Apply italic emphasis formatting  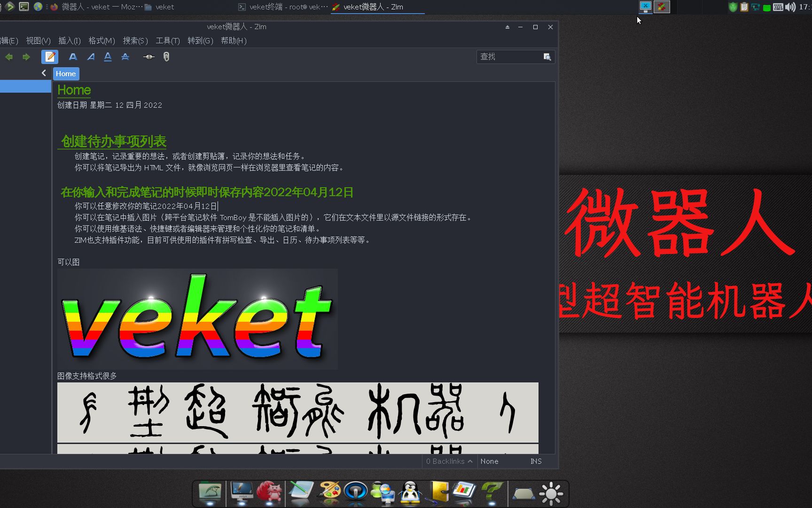pyautogui.click(x=91, y=57)
